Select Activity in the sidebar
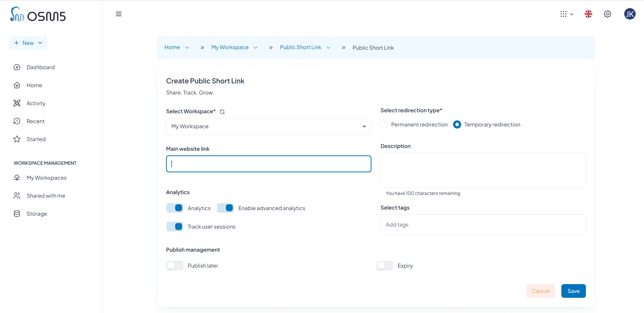 pyautogui.click(x=36, y=103)
